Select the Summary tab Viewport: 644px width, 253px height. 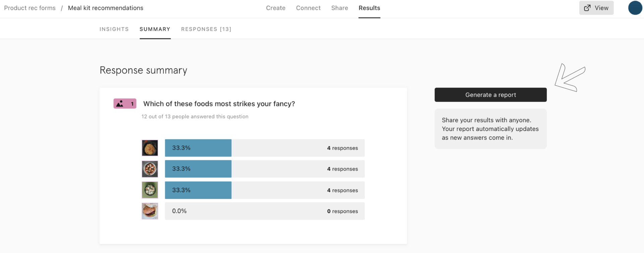[155, 29]
